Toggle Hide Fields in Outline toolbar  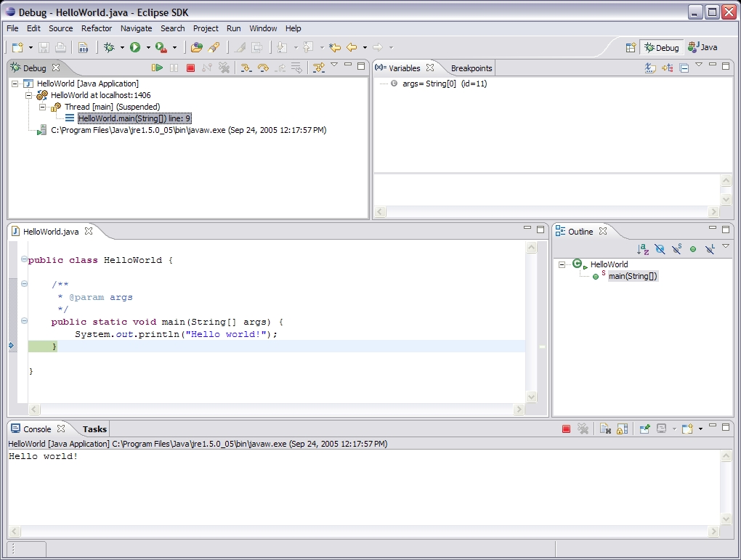[660, 249]
